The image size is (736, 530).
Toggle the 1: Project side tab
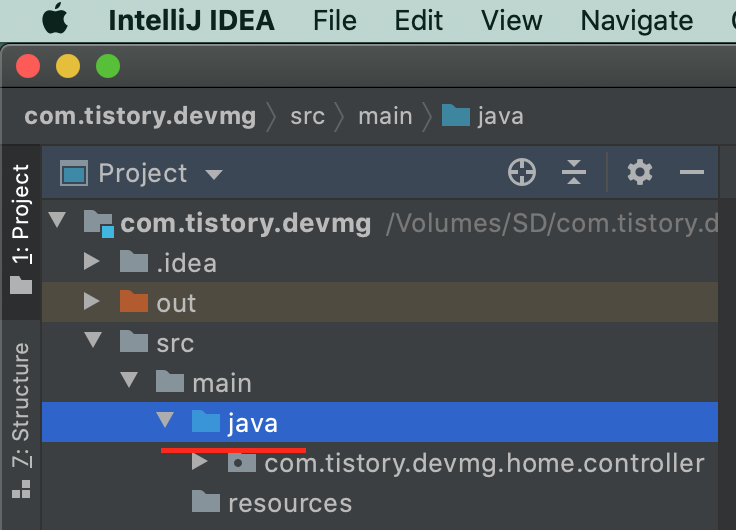[x=21, y=230]
